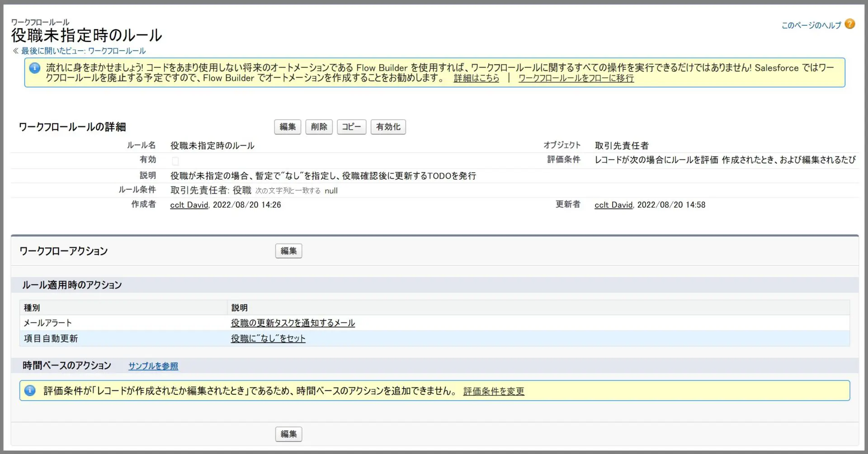Click 評価条件を変更 link

[493, 391]
